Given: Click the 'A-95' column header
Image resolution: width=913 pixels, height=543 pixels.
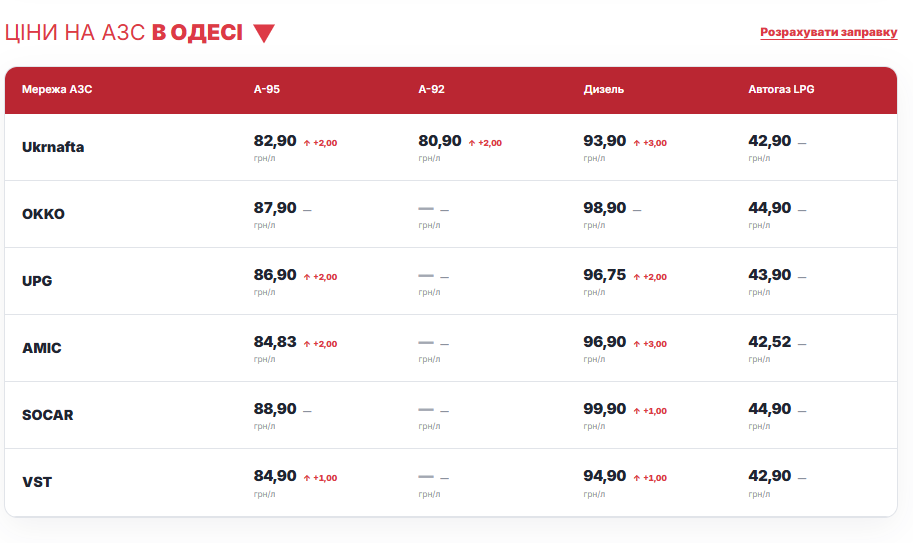Looking at the screenshot, I should 267,89.
